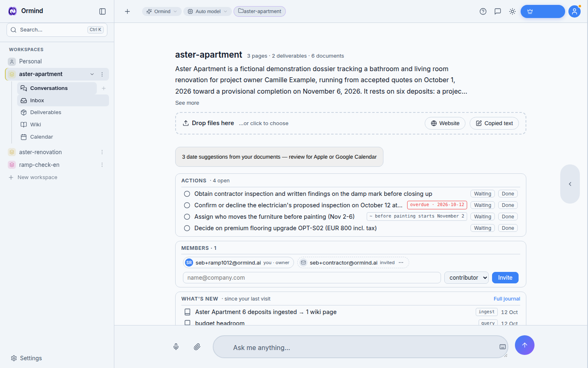Open the Auto model dropdown
This screenshot has width=588, height=368.
[x=207, y=11]
